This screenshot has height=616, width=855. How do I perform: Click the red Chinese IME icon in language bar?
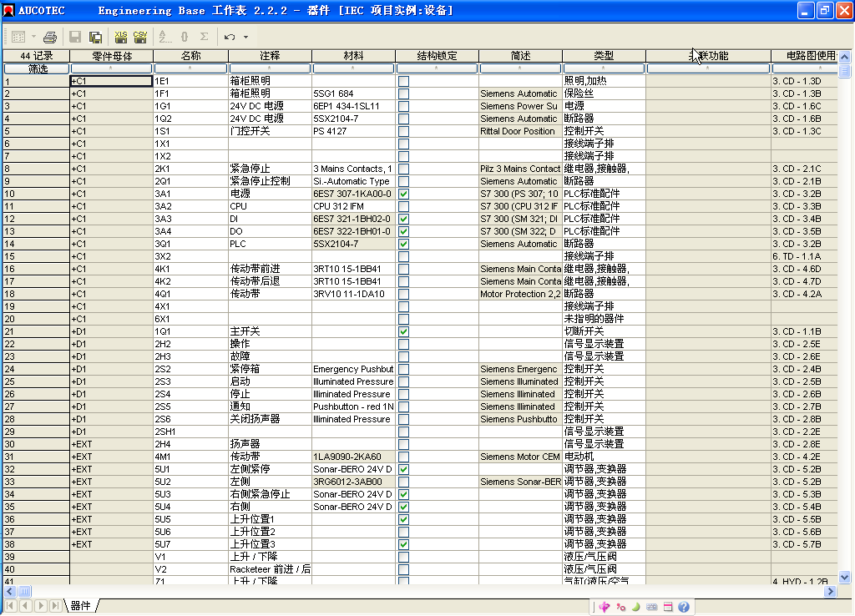(605, 607)
